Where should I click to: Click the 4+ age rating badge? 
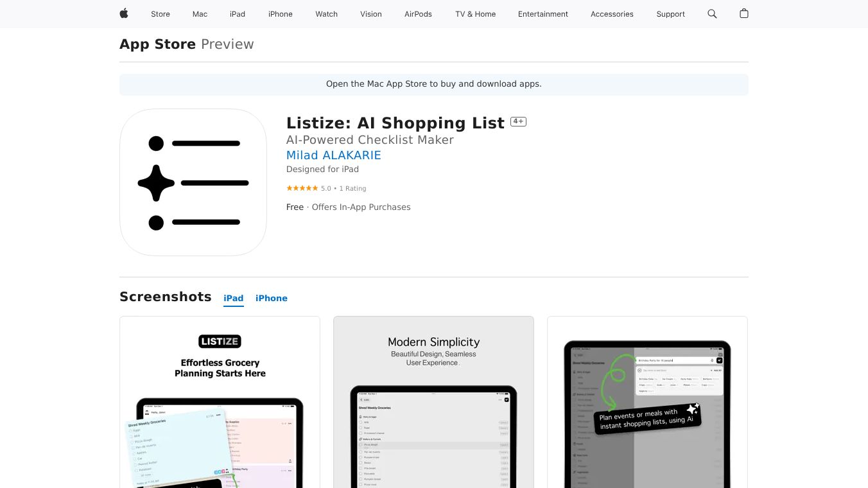click(518, 121)
